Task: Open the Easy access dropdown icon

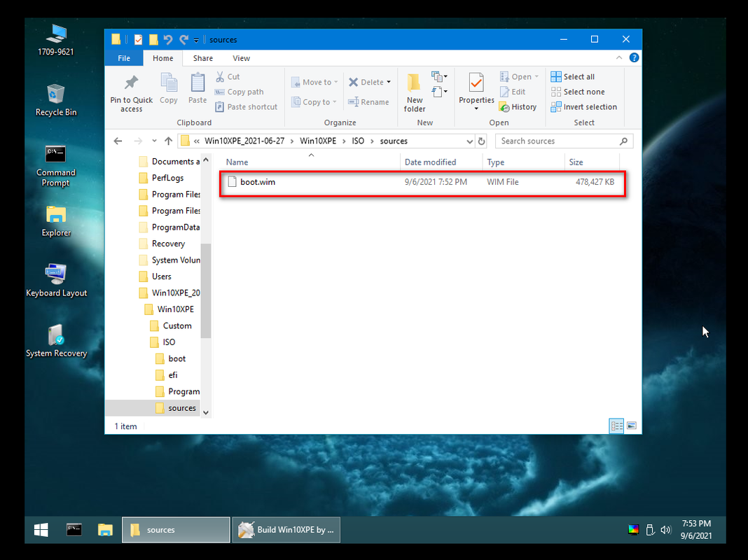Action: 439,91
